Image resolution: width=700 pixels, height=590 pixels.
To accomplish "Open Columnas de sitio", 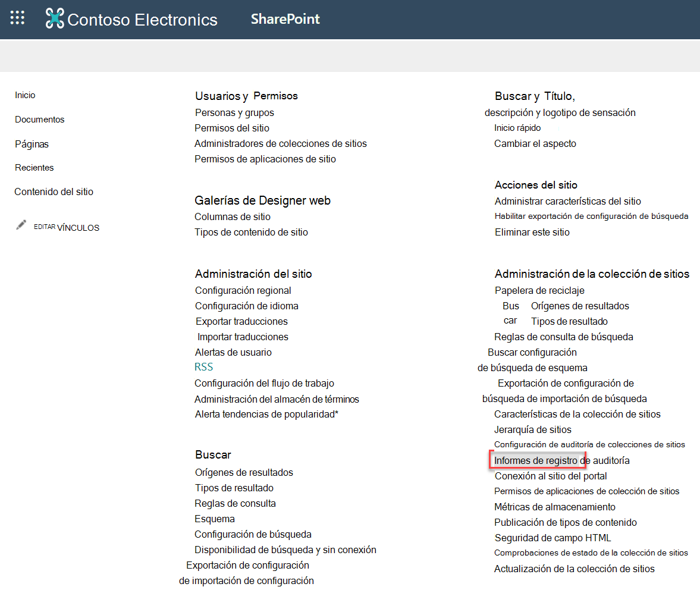I will click(233, 217).
